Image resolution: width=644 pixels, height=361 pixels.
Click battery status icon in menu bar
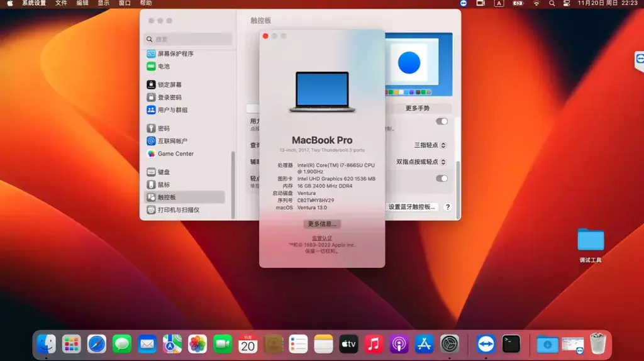pos(518,3)
